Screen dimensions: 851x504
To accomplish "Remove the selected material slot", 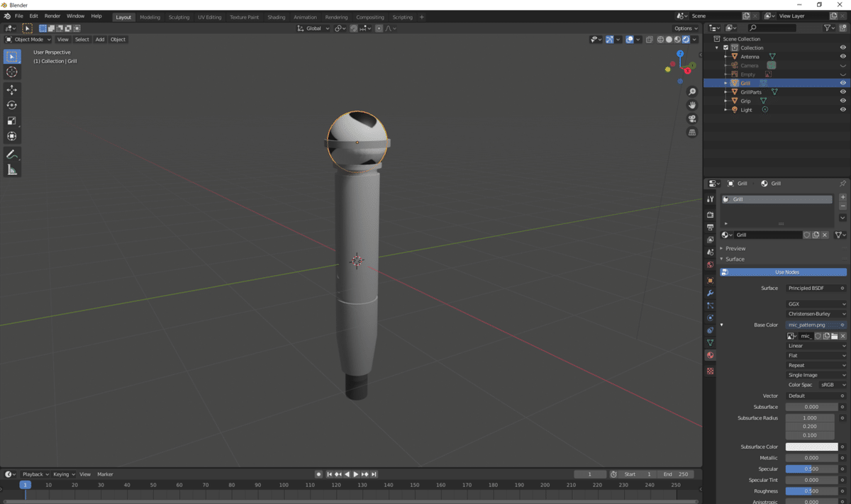I will coord(842,207).
